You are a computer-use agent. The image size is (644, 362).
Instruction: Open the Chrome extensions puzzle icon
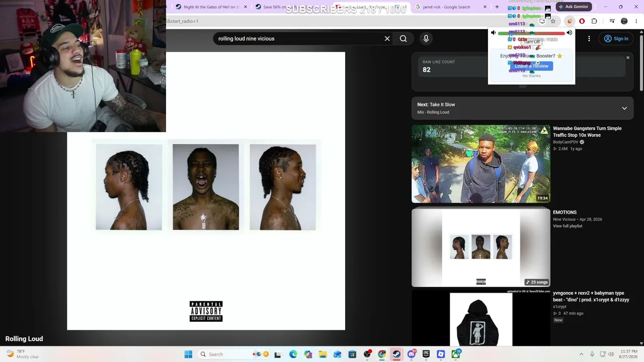tap(594, 21)
